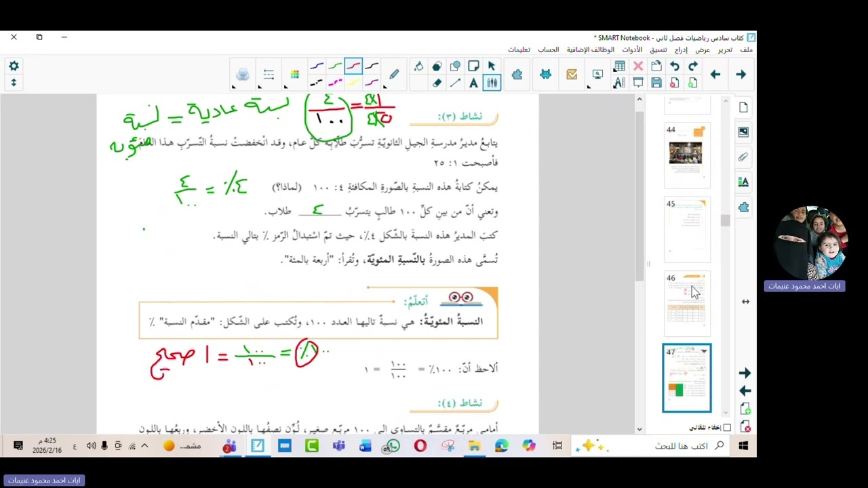Select the green pen style
The image size is (868, 488).
[x=335, y=66]
